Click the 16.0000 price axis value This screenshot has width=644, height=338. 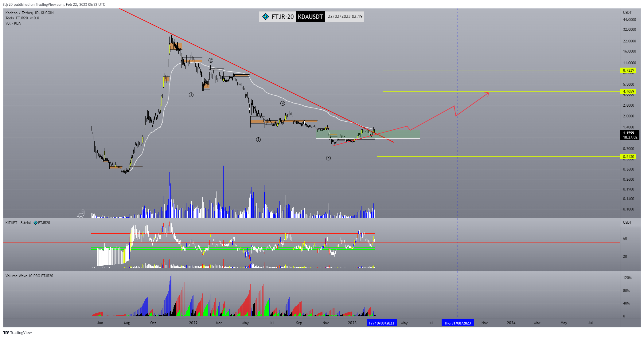click(629, 51)
